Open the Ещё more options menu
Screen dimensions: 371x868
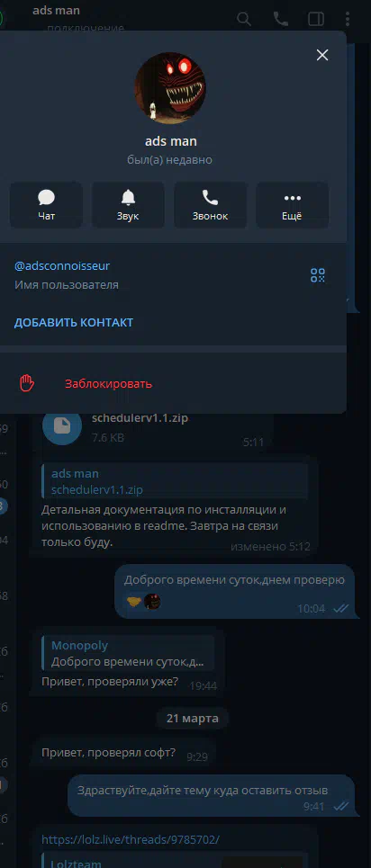(x=292, y=205)
